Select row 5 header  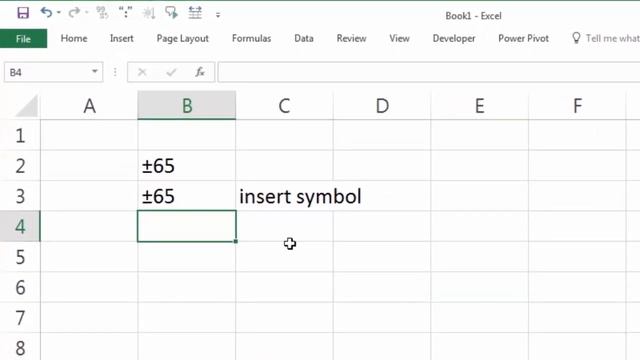click(20, 257)
